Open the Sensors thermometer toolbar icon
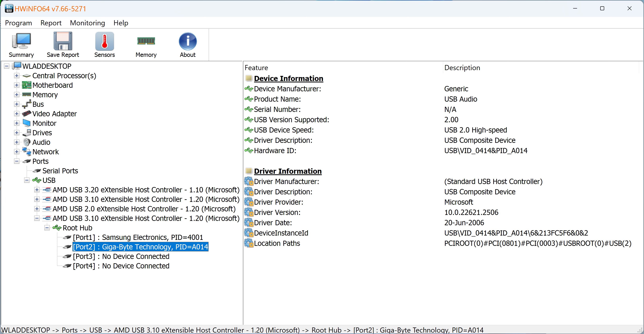The height and width of the screenshot is (334, 644). coord(105,41)
